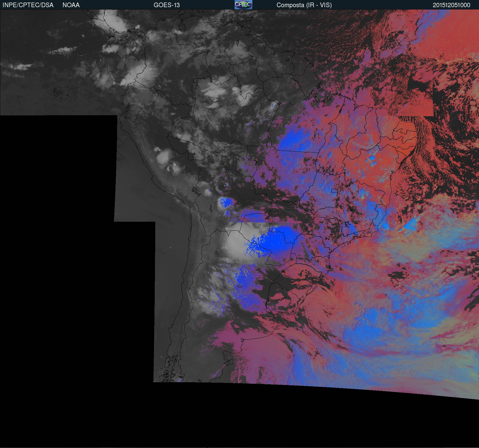This screenshot has width=479, height=448.
Task: Select the GOES-13 satellite label
Action: [166, 5]
